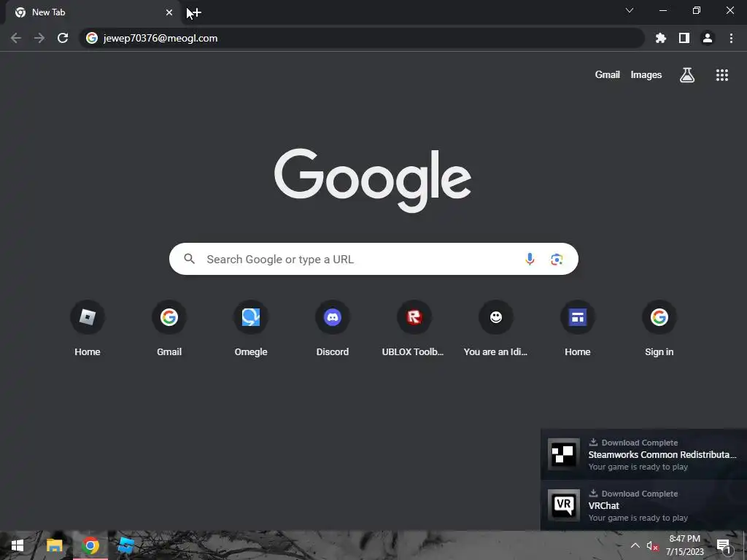This screenshot has width=747, height=560.
Task: Go forward to next page
Action: (39, 38)
